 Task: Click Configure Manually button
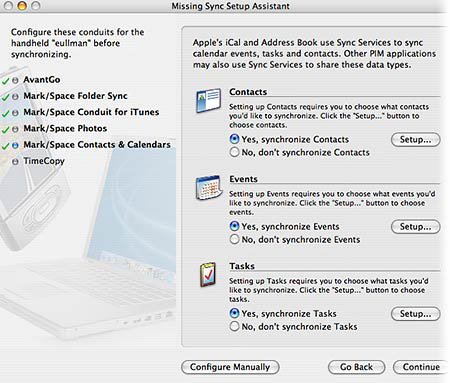tap(230, 367)
